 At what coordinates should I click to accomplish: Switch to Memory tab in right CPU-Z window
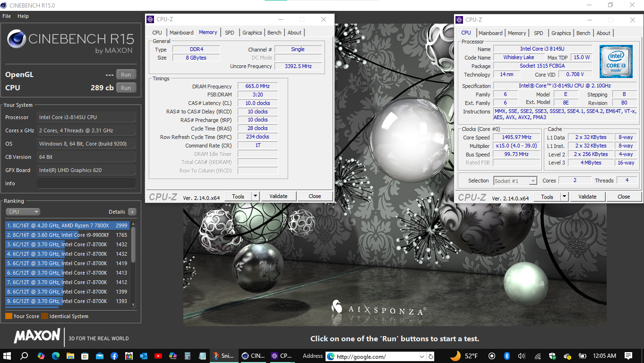pyautogui.click(x=517, y=33)
